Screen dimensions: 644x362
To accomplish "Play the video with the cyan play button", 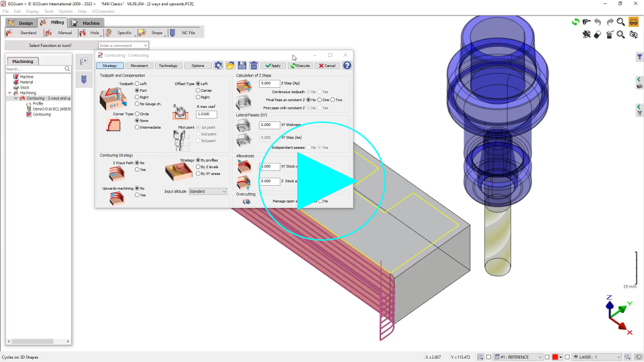I will click(x=322, y=181).
